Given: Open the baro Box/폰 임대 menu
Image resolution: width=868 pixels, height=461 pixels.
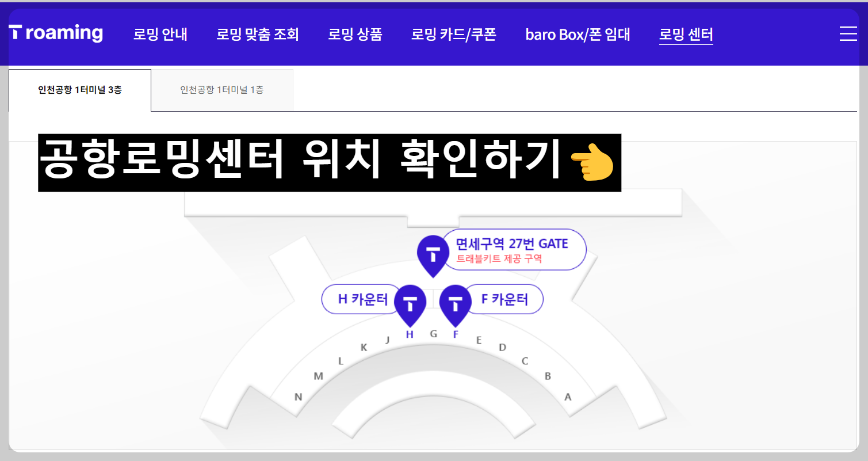Looking at the screenshot, I should tap(578, 34).
